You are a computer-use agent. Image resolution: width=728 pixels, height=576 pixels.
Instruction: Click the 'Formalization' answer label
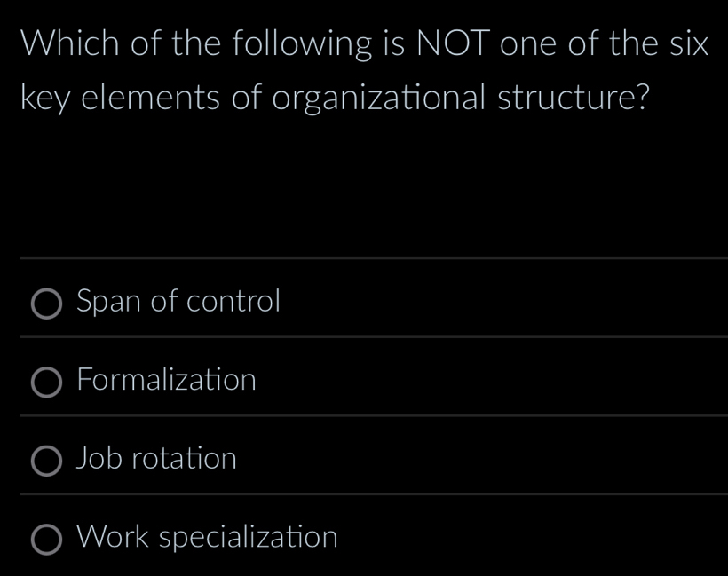(167, 381)
